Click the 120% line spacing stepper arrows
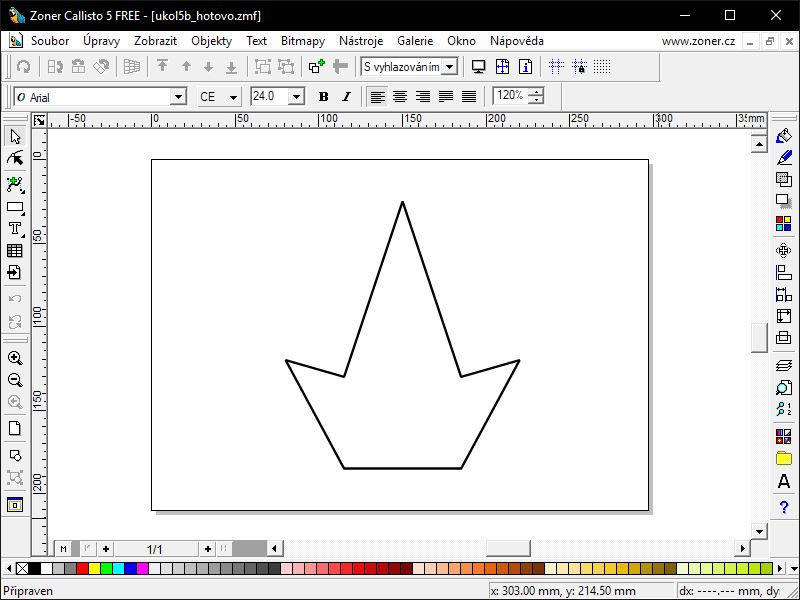Screen dimensions: 800x600 coord(536,96)
